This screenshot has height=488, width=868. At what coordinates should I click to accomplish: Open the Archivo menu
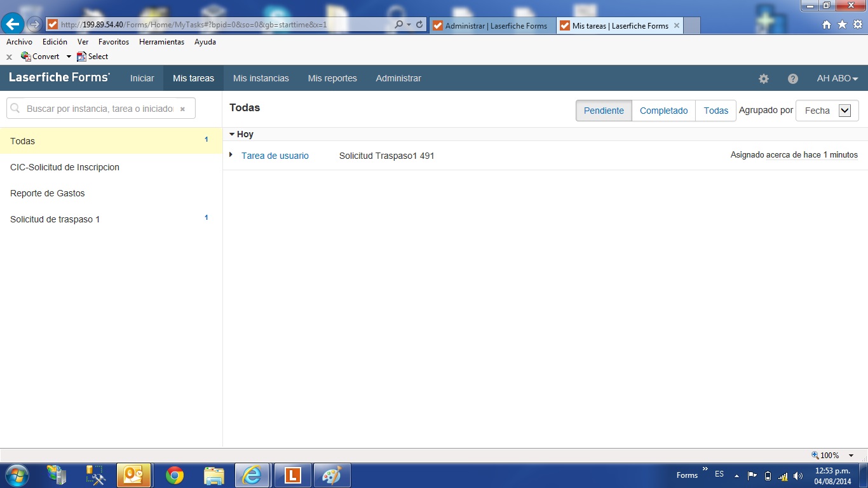click(19, 42)
